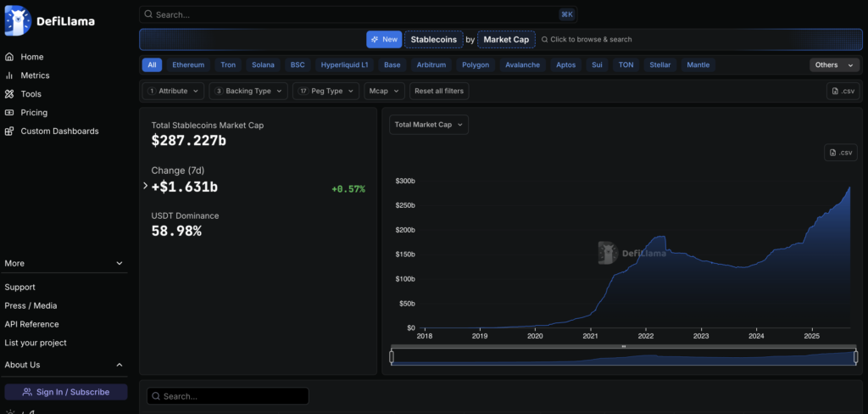Select the Base chain tab
The height and width of the screenshot is (414, 868).
392,64
